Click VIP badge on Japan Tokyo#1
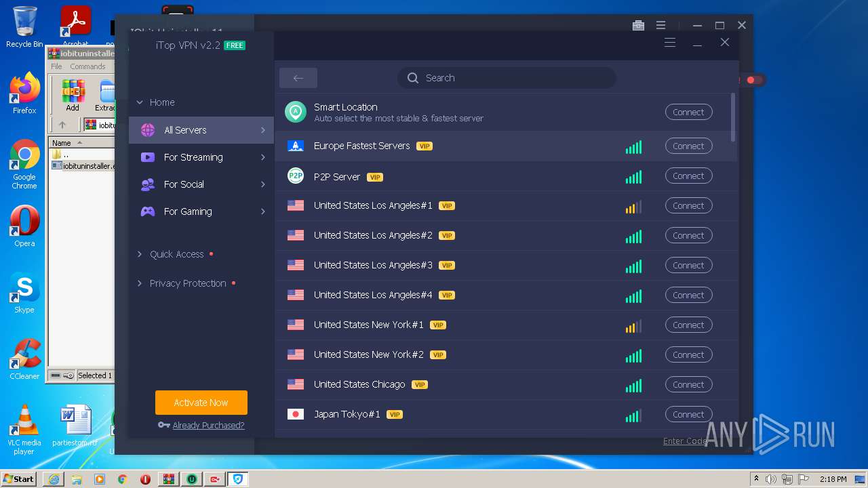868x488 pixels. [395, 415]
